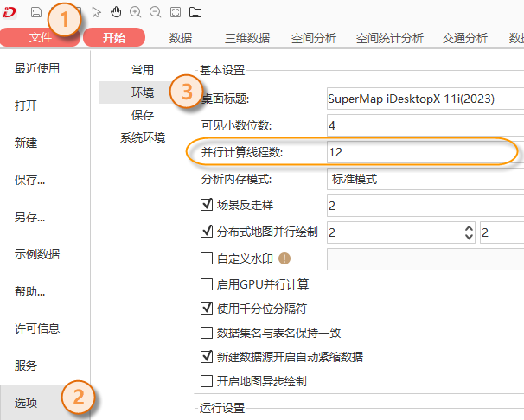The image size is (524, 420).
Task: Toggle the 场景反走样 checkbox
Action: (207, 206)
